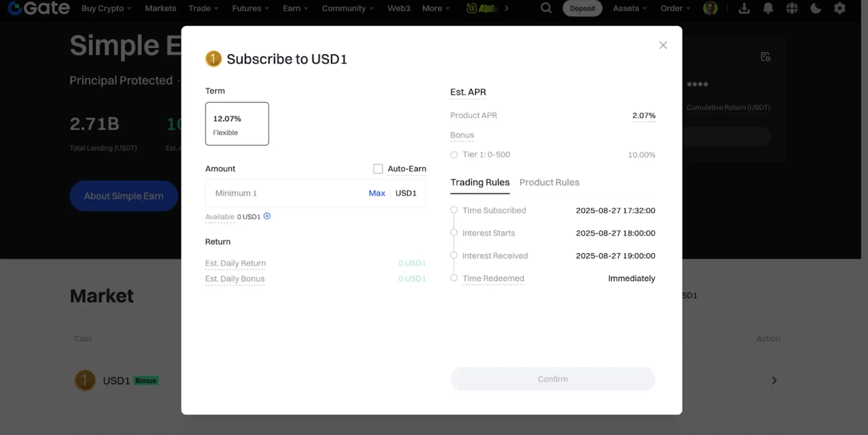Select Markets in the top navigation
Screen dimensions: 868x435
[161, 8]
